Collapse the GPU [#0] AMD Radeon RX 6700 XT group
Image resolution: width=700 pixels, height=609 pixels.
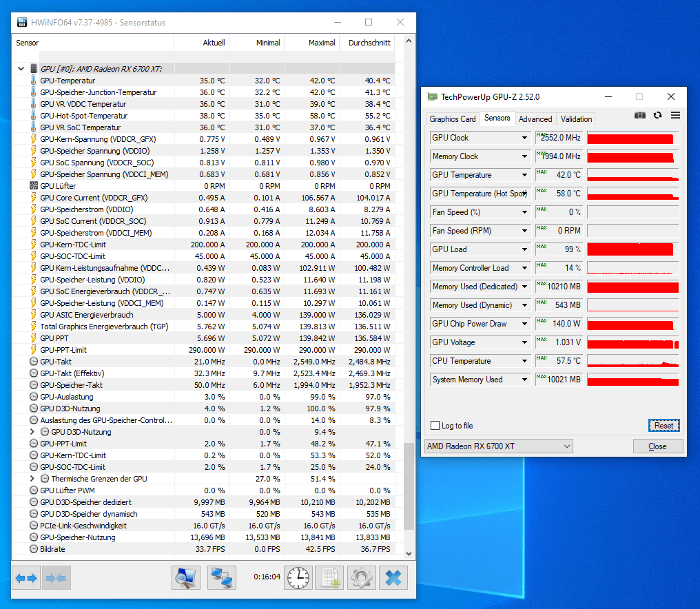[x=21, y=69]
